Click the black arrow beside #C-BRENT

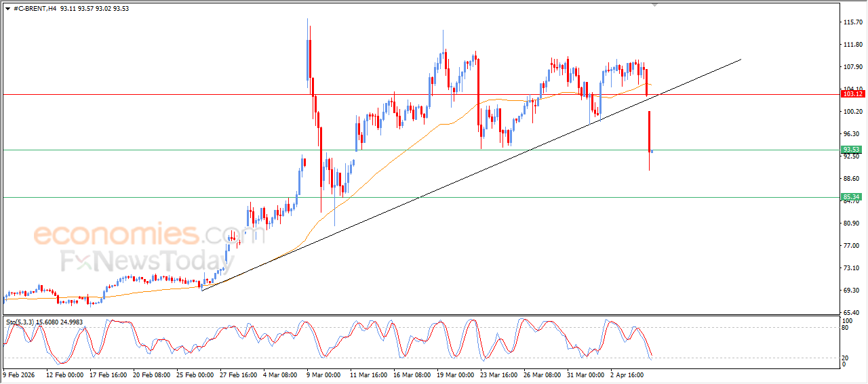pos(7,9)
